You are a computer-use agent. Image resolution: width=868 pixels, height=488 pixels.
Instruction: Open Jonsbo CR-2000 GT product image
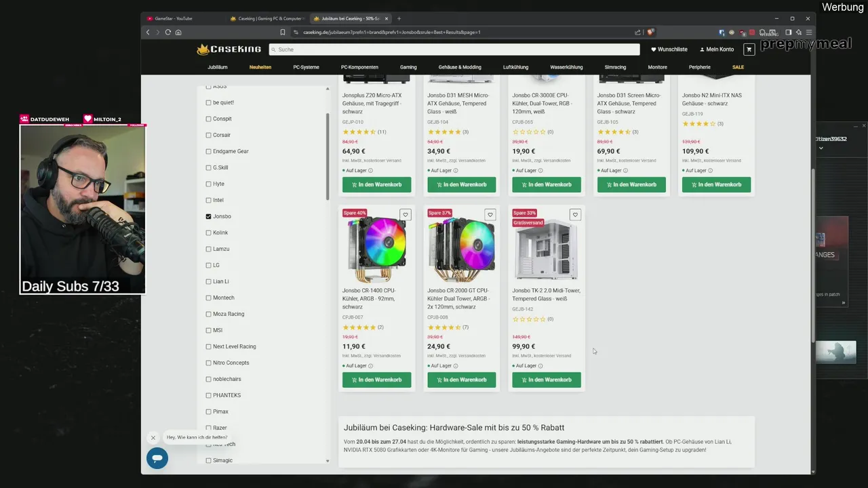461,249
